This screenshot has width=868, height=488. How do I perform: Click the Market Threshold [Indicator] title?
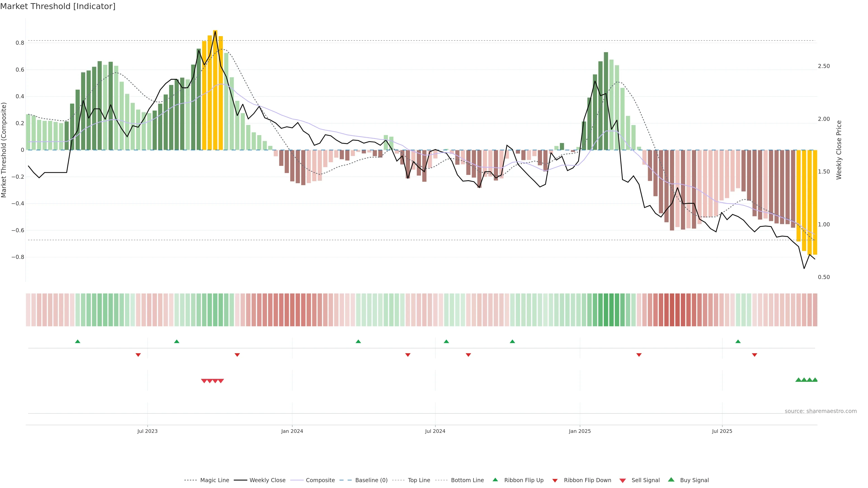(58, 6)
